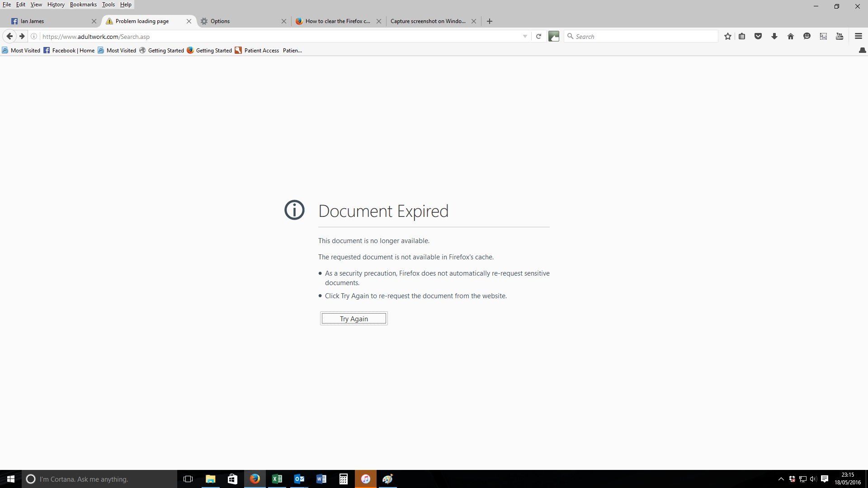Click the Search input field

(642, 36)
